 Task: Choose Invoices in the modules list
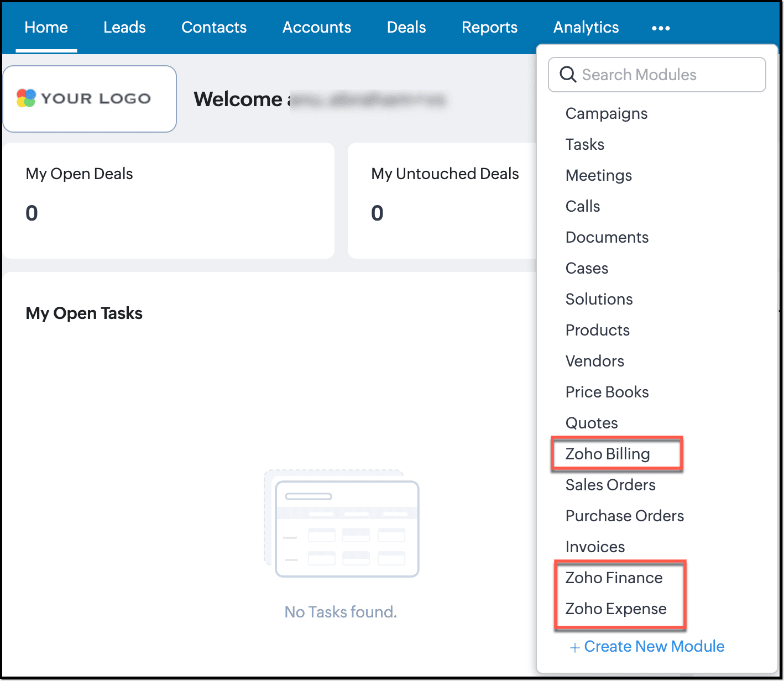[x=595, y=547]
